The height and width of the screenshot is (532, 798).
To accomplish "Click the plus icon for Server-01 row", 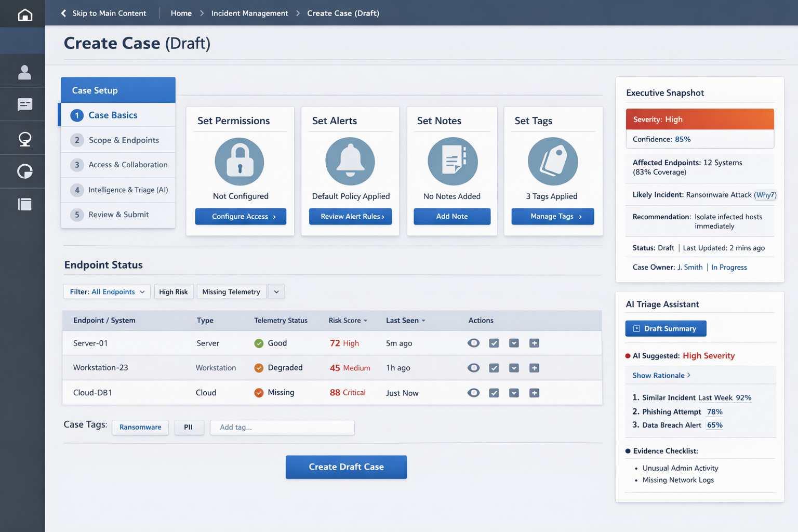I will tap(534, 343).
